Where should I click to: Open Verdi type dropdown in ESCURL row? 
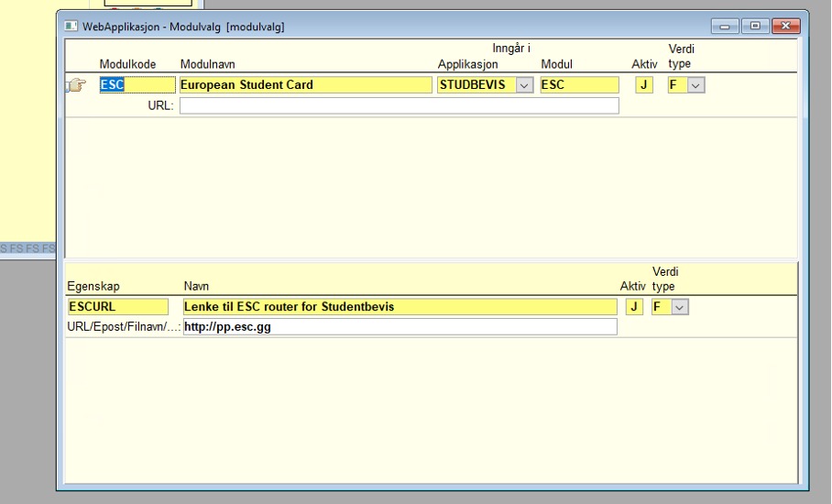(x=680, y=307)
